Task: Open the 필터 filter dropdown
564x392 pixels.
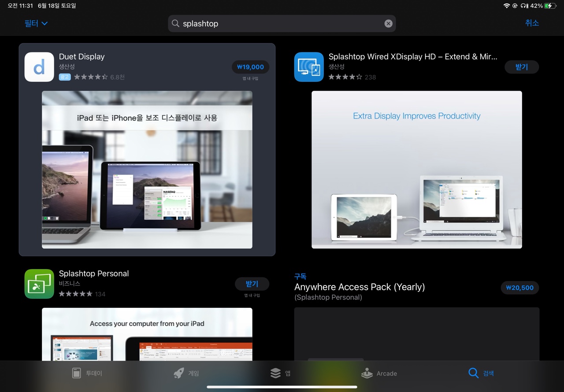Action: [36, 23]
